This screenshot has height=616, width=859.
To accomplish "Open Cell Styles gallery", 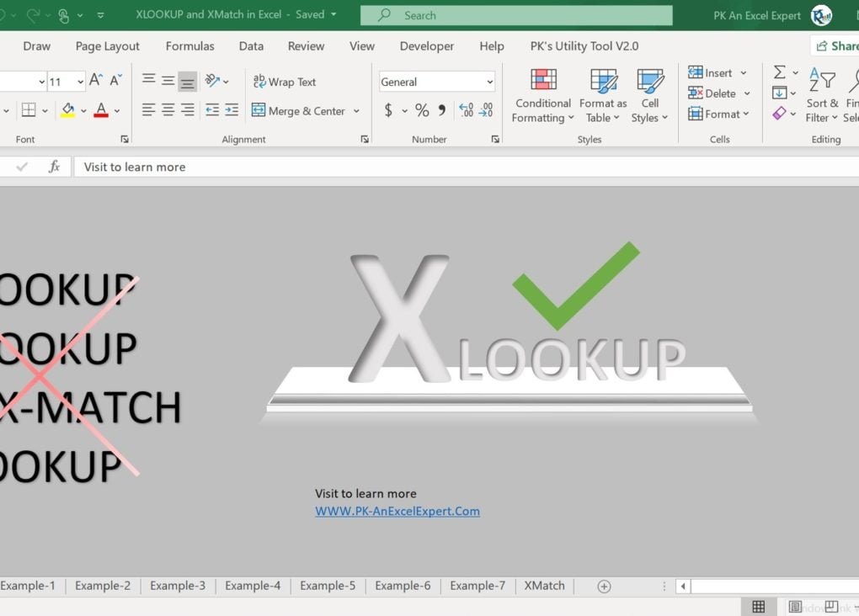I will click(650, 96).
